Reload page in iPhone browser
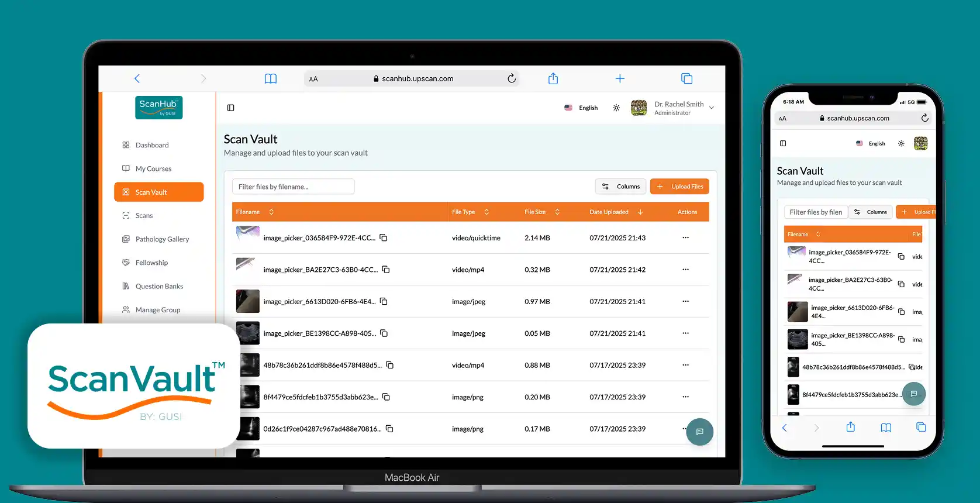The height and width of the screenshot is (503, 980). pos(924,118)
